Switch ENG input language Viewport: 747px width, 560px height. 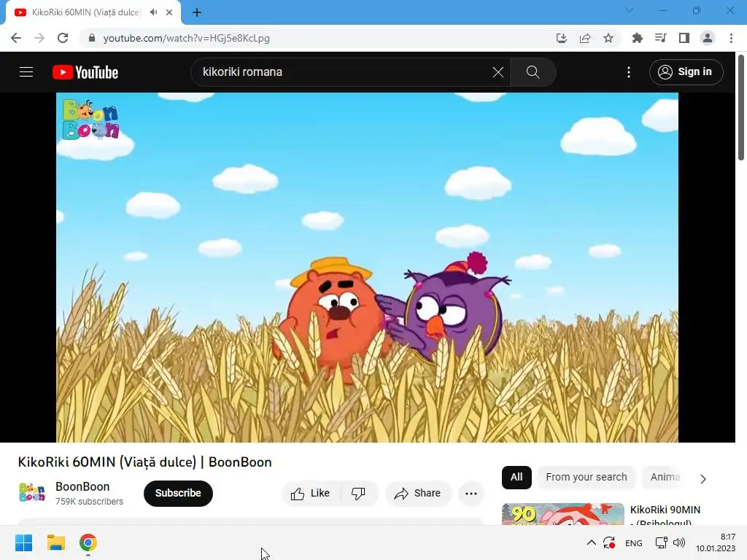[x=634, y=542]
